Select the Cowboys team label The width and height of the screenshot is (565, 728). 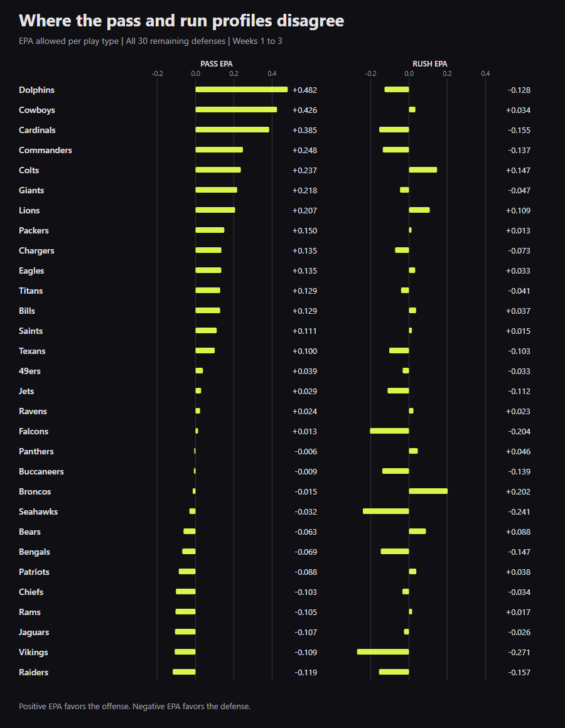(x=36, y=110)
